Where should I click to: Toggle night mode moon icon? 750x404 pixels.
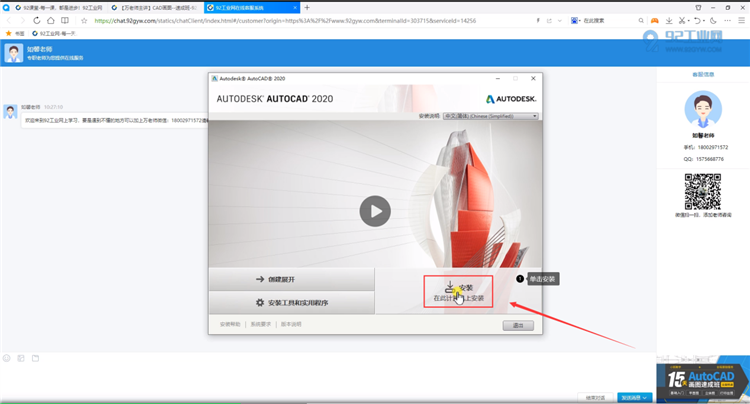coord(713,21)
